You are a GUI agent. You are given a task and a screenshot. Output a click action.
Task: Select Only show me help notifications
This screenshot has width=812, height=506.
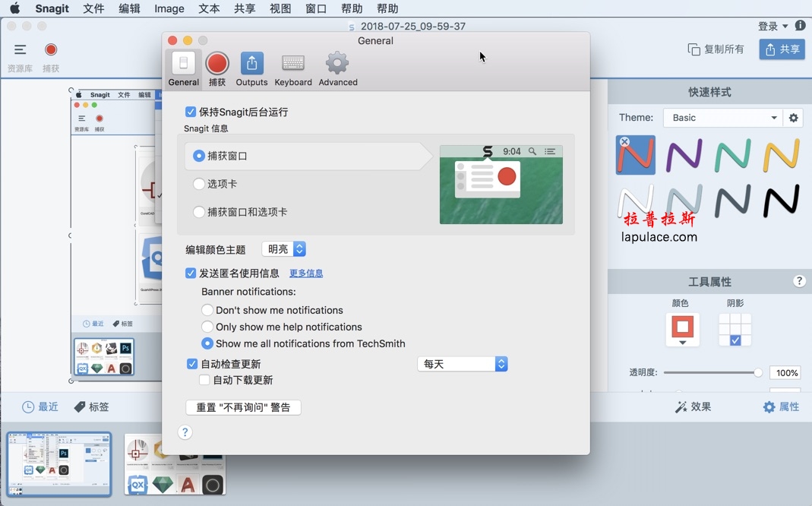(x=207, y=327)
